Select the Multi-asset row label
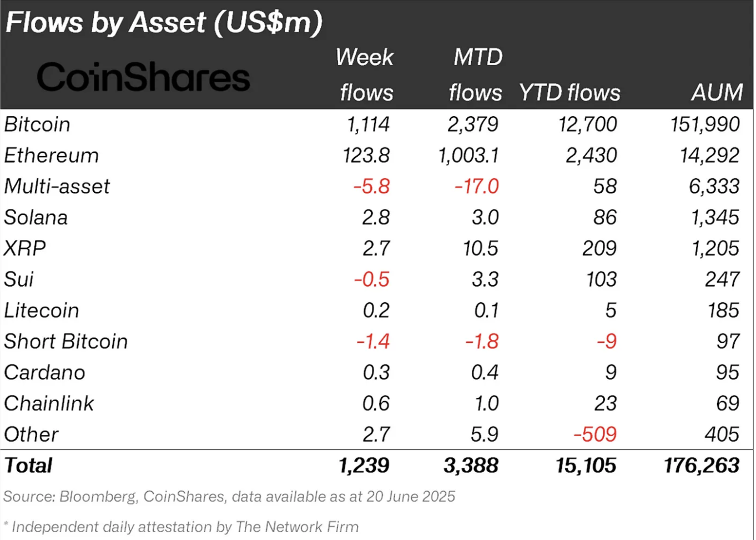The width and height of the screenshot is (756, 540). pos(57,187)
